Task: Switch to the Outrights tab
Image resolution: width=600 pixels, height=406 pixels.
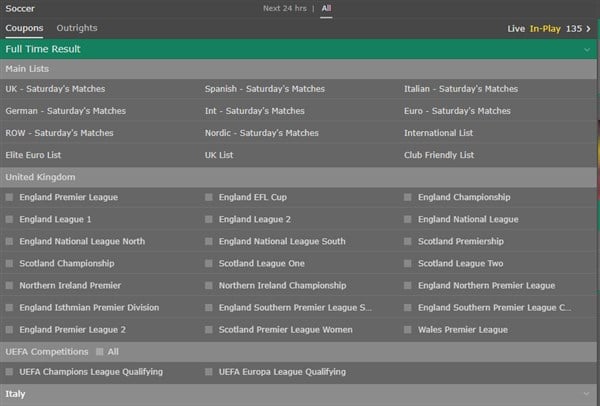Action: click(77, 28)
